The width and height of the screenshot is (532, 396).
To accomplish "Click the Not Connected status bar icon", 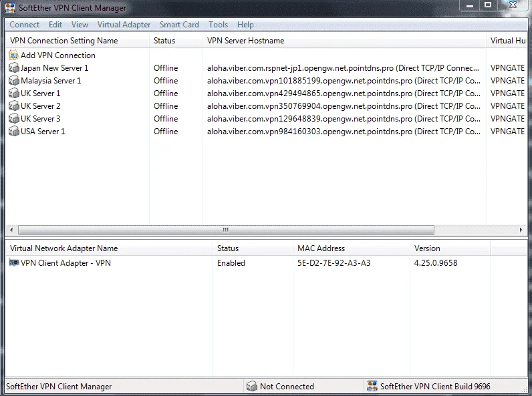I will [252, 386].
